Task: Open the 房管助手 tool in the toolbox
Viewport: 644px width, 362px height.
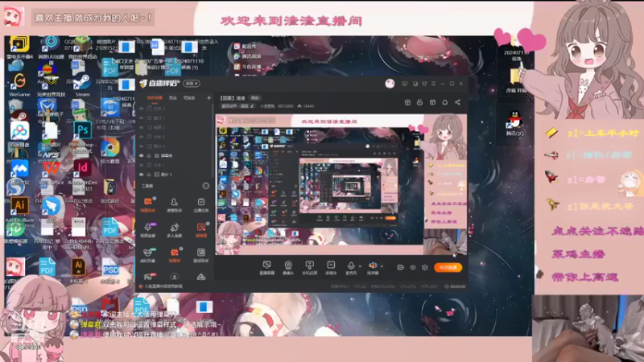Action: click(174, 204)
